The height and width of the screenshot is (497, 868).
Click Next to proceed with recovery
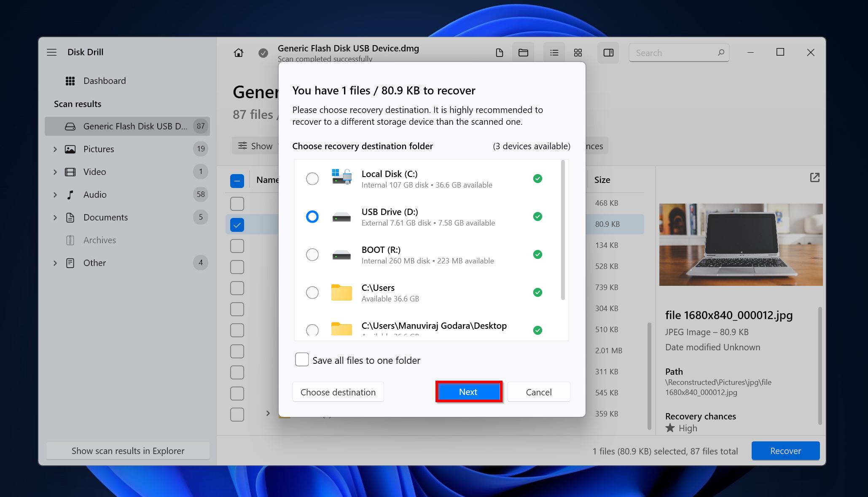click(468, 392)
